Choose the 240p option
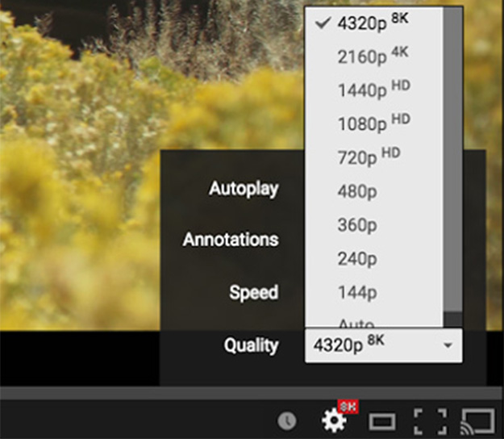 (357, 259)
